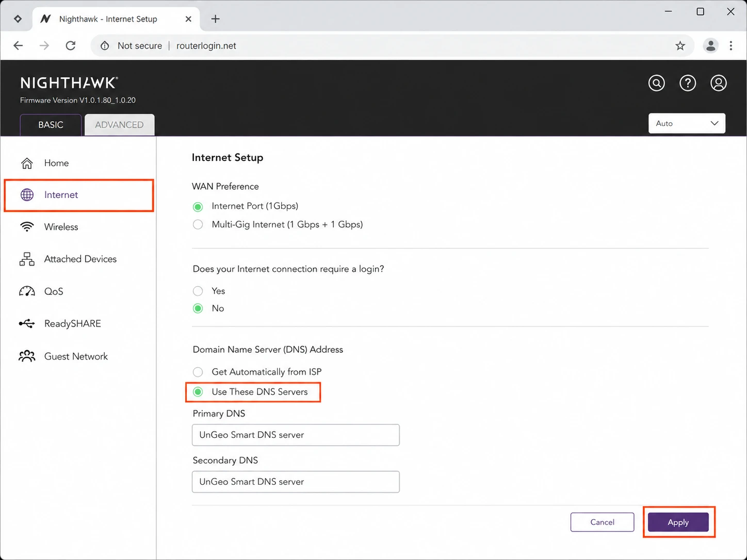Click the Primary DNS input field
747x560 pixels.
(x=296, y=435)
